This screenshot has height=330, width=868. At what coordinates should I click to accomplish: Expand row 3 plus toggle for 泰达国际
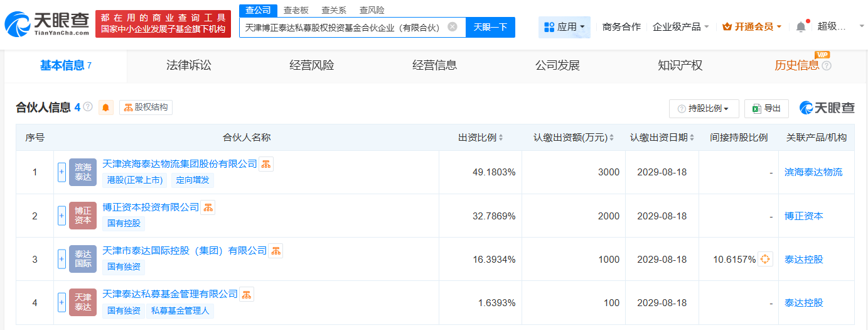[62, 259]
